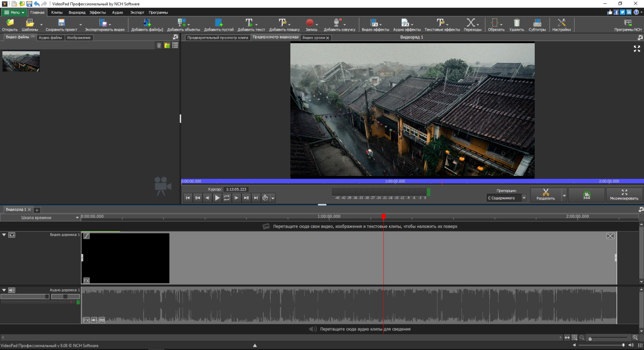The image size is (644, 350).
Task: Select video thumbnail in media bin
Action: click(21, 61)
